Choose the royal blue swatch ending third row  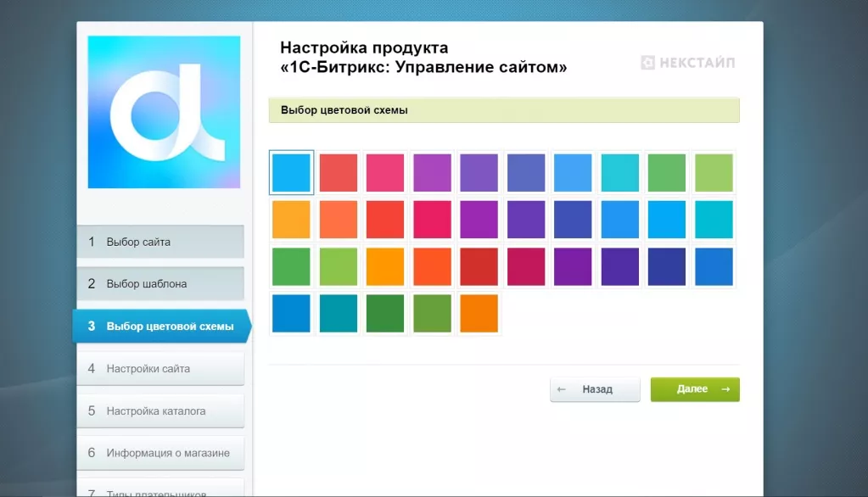pos(714,267)
